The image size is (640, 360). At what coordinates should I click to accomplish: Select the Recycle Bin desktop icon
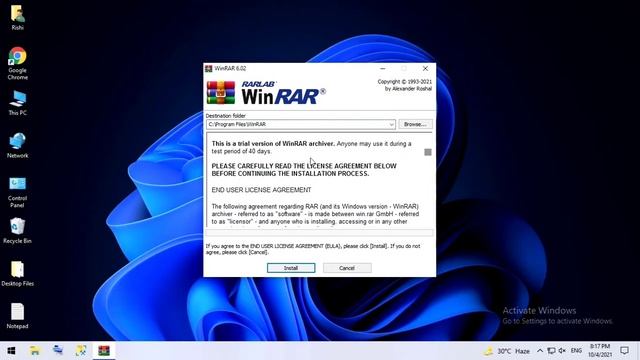[17, 231]
